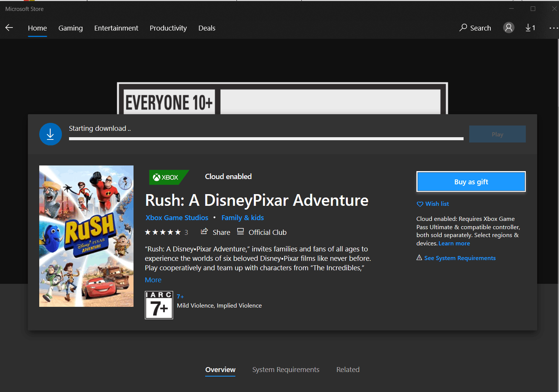This screenshot has height=392, width=559.
Task: Open the downloads and updates indicator
Action: click(530, 28)
